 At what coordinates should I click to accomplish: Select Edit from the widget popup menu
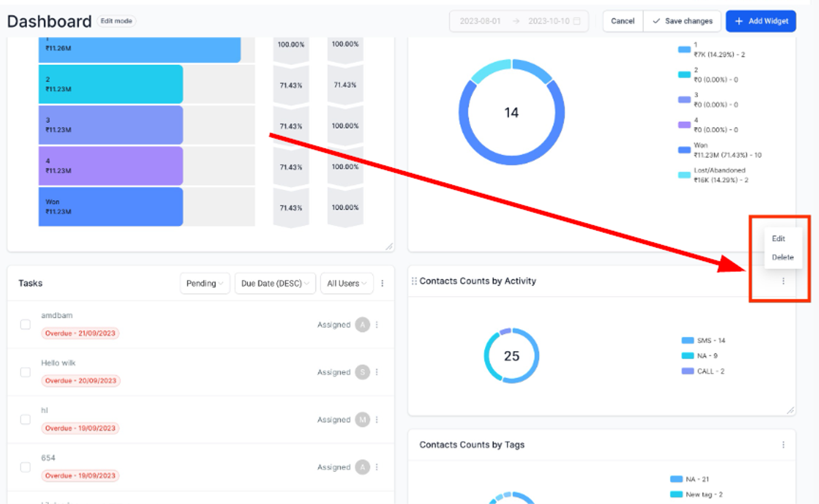click(x=778, y=238)
